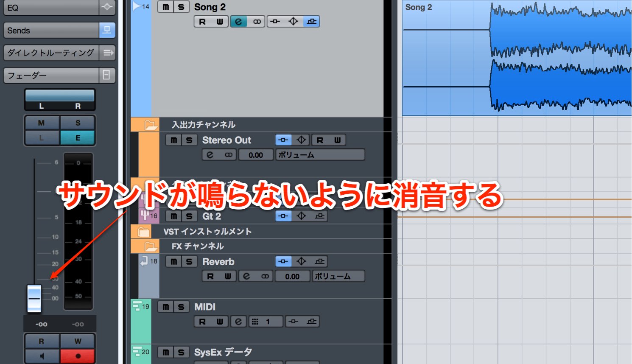The image size is (632, 364).
Task: Mute the SysEx データ track
Action: pyautogui.click(x=165, y=352)
